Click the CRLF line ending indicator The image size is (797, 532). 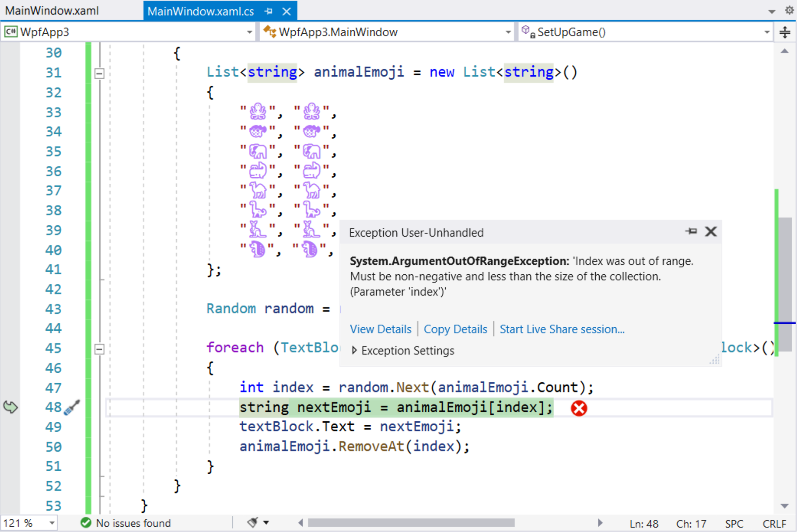[x=774, y=523]
